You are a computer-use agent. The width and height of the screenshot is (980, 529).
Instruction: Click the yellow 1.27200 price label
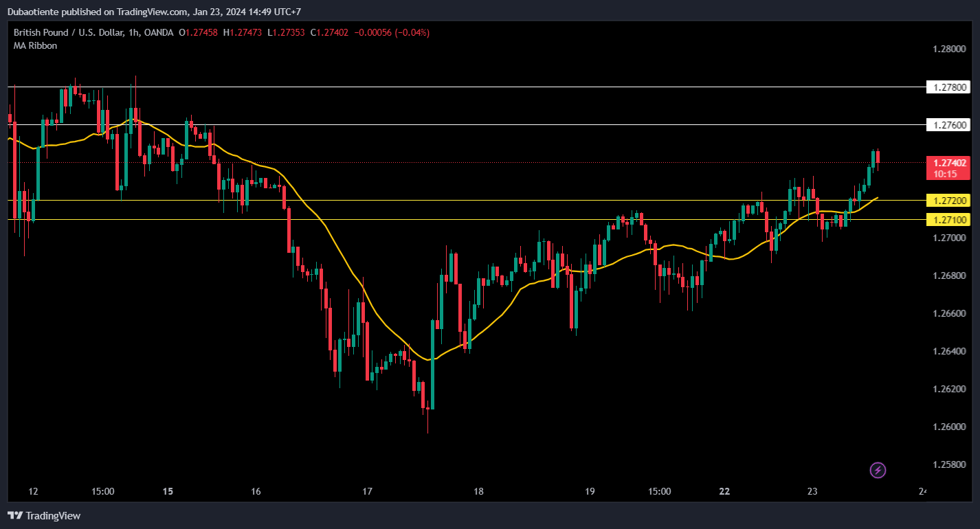pyautogui.click(x=948, y=201)
